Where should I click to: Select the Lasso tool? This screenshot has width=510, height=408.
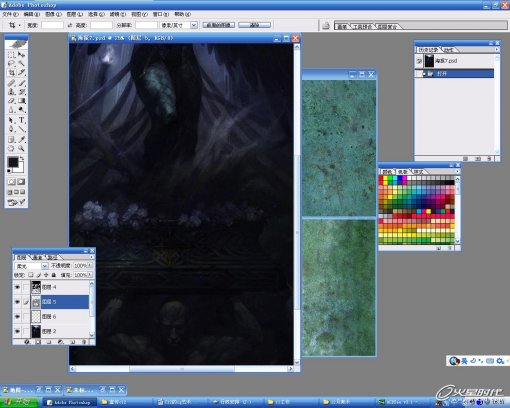tap(11, 63)
